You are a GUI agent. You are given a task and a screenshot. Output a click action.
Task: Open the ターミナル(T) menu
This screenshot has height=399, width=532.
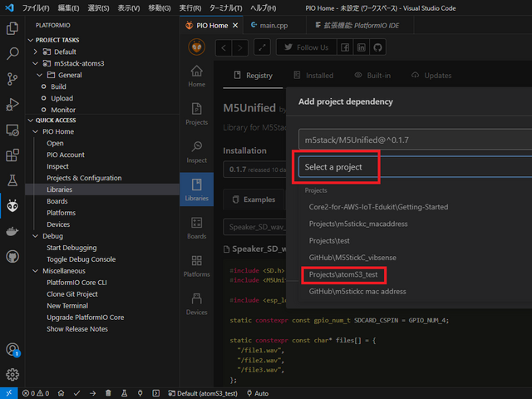[225, 7]
